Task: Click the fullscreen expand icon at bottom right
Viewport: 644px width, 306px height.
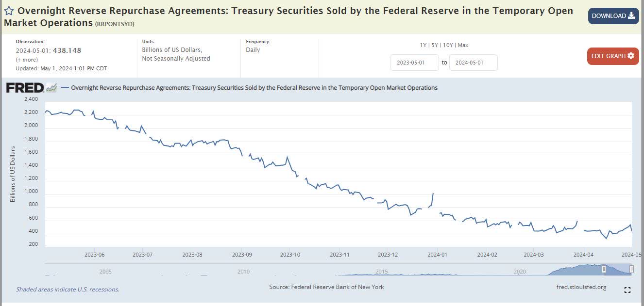Action: tap(627, 290)
